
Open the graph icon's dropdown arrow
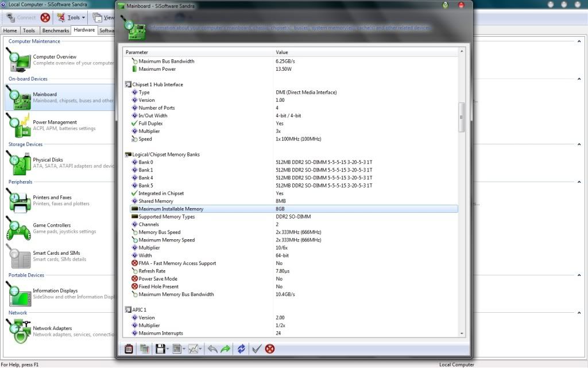pyautogui.click(x=200, y=349)
